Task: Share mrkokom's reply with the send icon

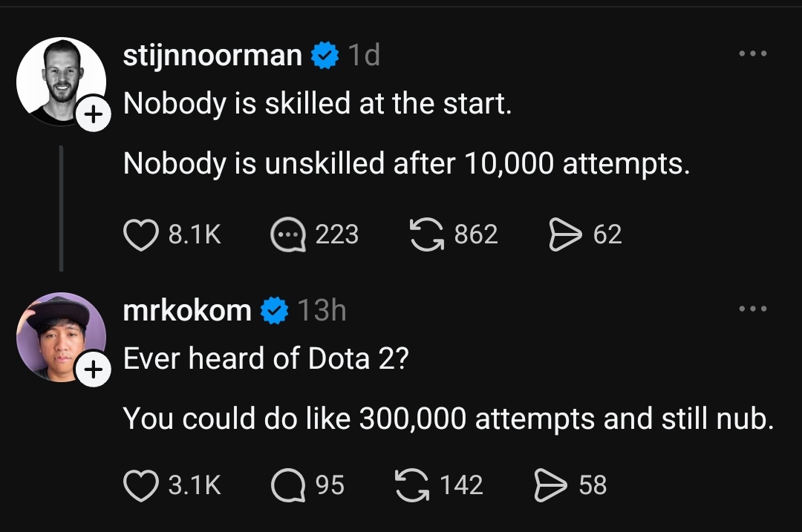Action: point(551,485)
